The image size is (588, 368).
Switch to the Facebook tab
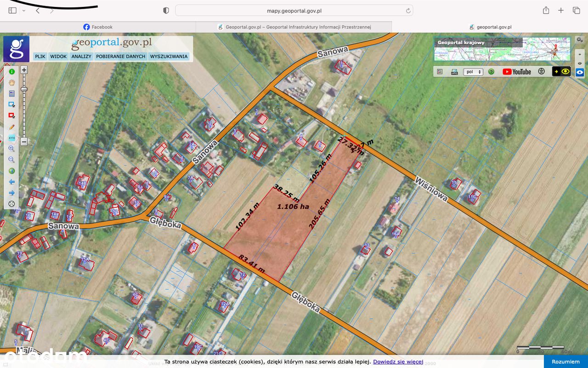tap(98, 27)
